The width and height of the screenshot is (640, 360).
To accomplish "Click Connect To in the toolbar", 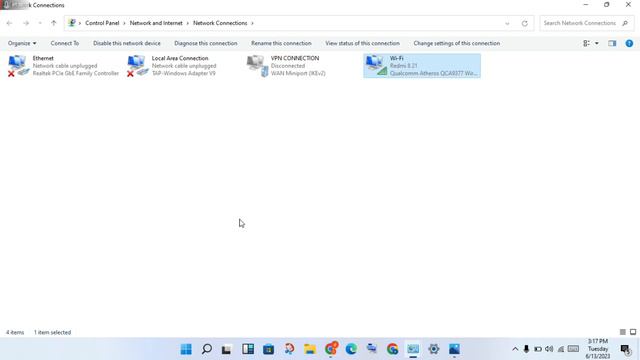I will point(64,43).
